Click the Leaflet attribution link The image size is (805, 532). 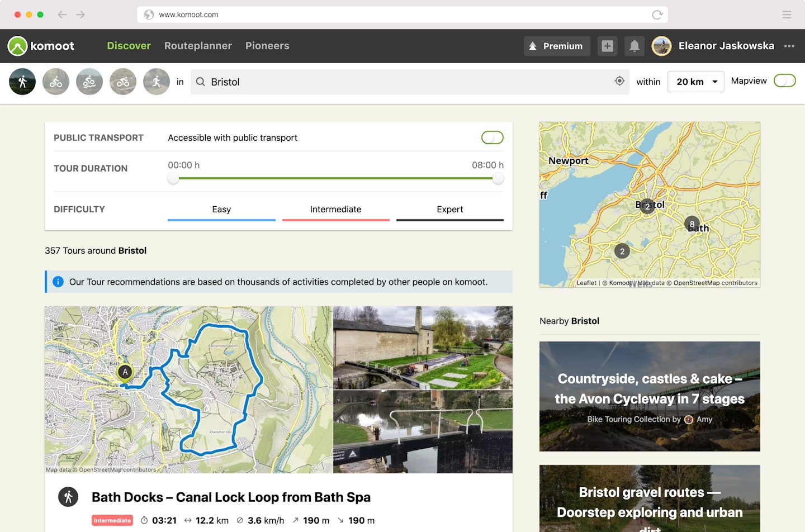click(x=586, y=283)
